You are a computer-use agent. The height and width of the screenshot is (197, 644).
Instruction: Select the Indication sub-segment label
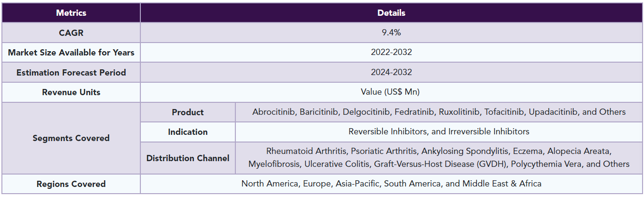coord(188,131)
